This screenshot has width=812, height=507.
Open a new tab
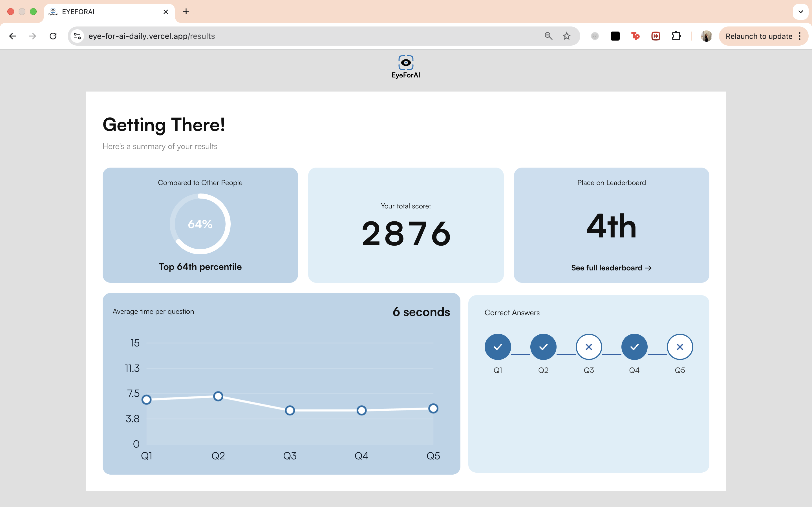[x=186, y=12]
